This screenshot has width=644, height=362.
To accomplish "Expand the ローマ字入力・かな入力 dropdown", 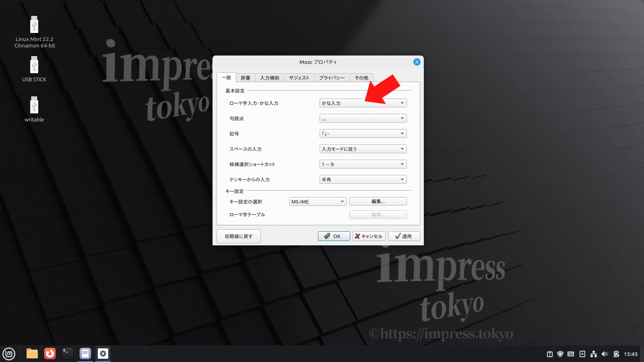I will point(363,103).
